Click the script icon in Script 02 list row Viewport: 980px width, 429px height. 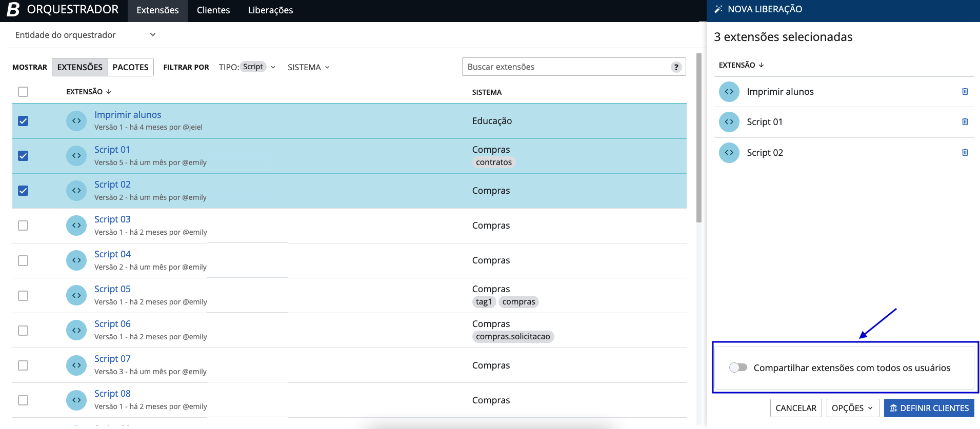pyautogui.click(x=76, y=191)
